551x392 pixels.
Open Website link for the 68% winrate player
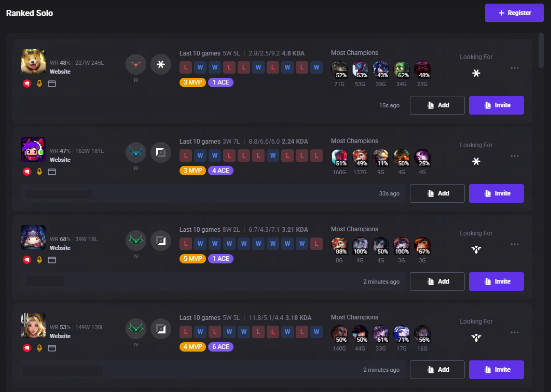60,248
